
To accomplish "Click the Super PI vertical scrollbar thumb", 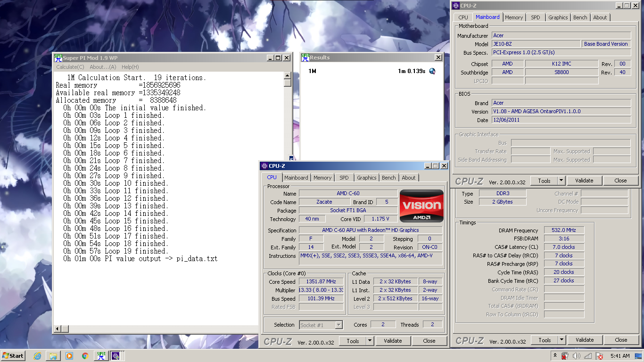I will click(x=288, y=83).
